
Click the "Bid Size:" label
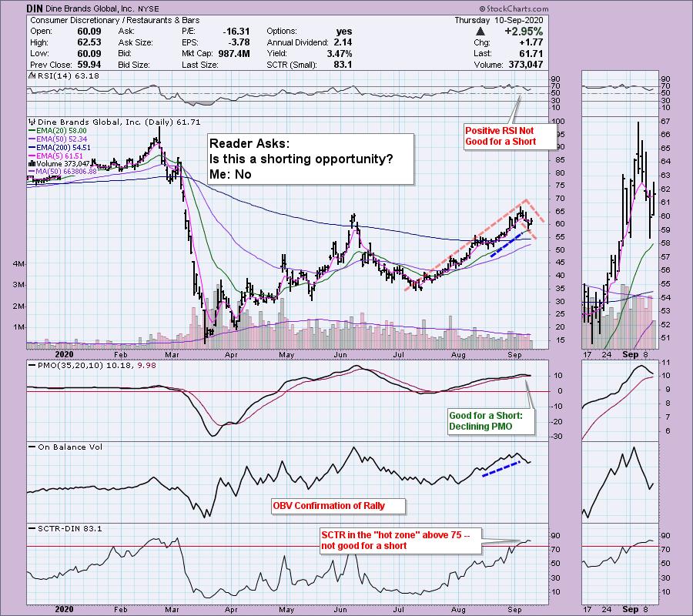click(134, 65)
